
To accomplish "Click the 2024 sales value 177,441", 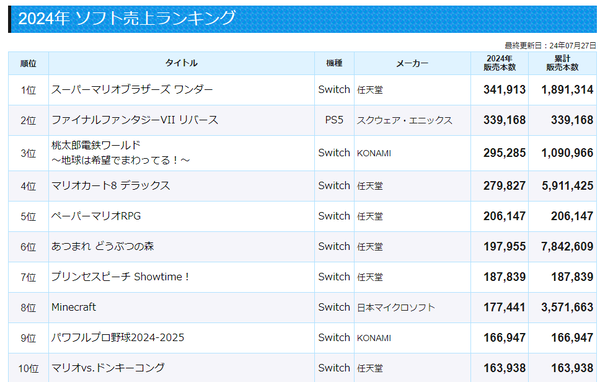I will click(504, 307).
